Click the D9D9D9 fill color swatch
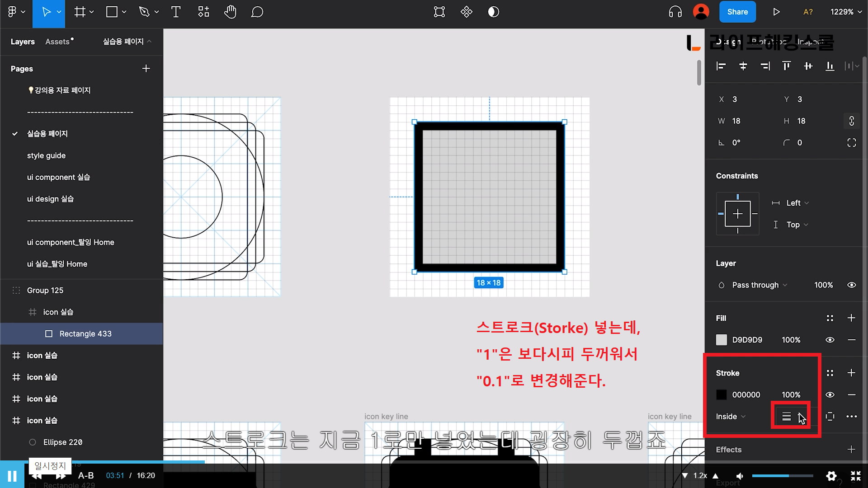Viewport: 868px width, 488px height. [722, 340]
